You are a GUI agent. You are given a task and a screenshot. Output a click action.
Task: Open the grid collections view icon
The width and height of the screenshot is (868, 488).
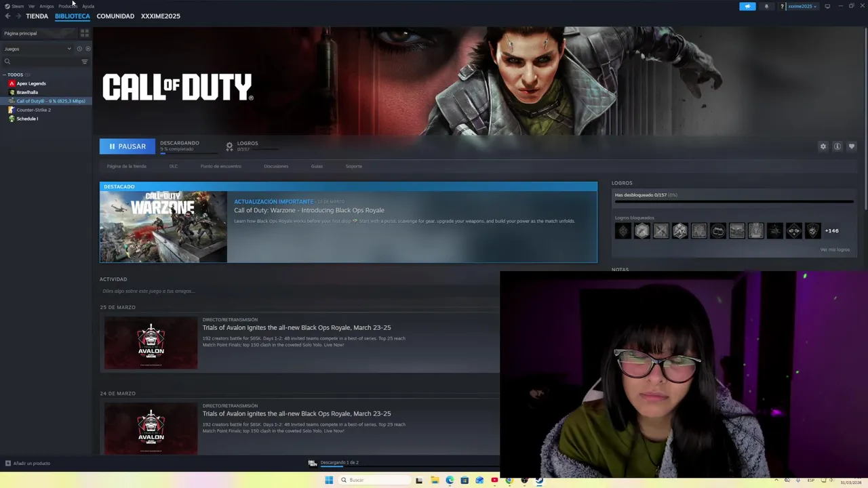[85, 33]
